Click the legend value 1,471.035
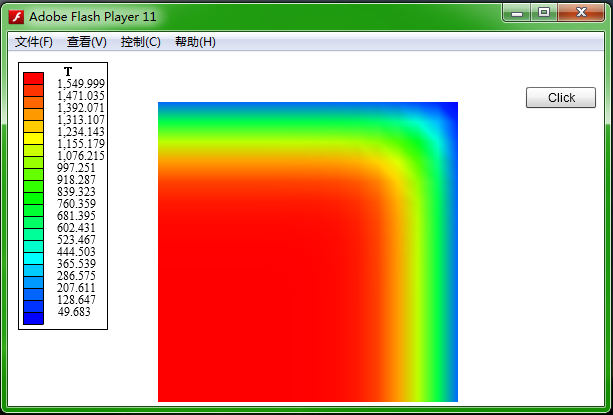The height and width of the screenshot is (415, 613). (81, 96)
